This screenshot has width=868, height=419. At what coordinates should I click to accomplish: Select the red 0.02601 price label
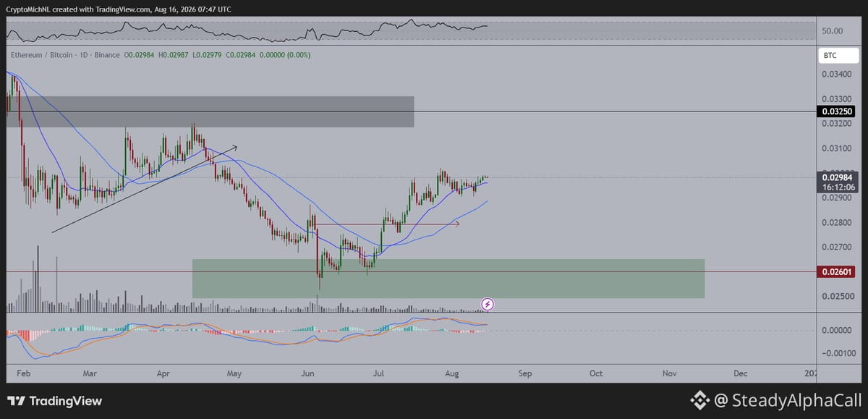point(837,272)
